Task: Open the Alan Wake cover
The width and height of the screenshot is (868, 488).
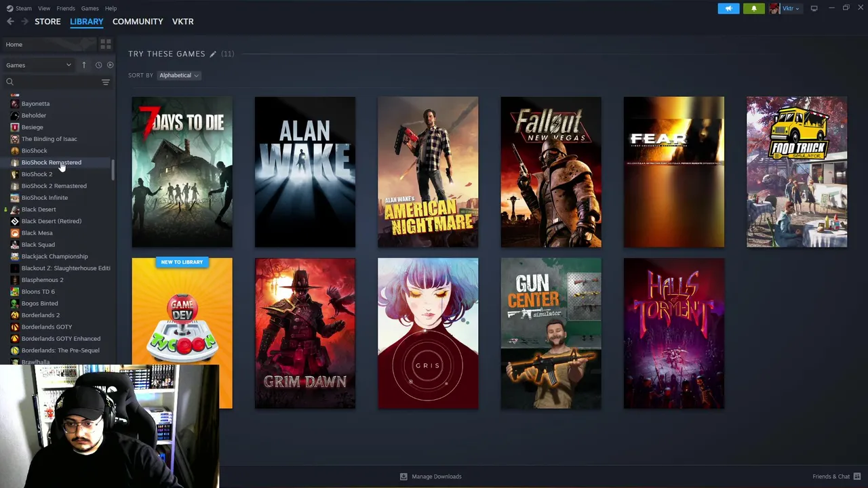Action: (305, 172)
